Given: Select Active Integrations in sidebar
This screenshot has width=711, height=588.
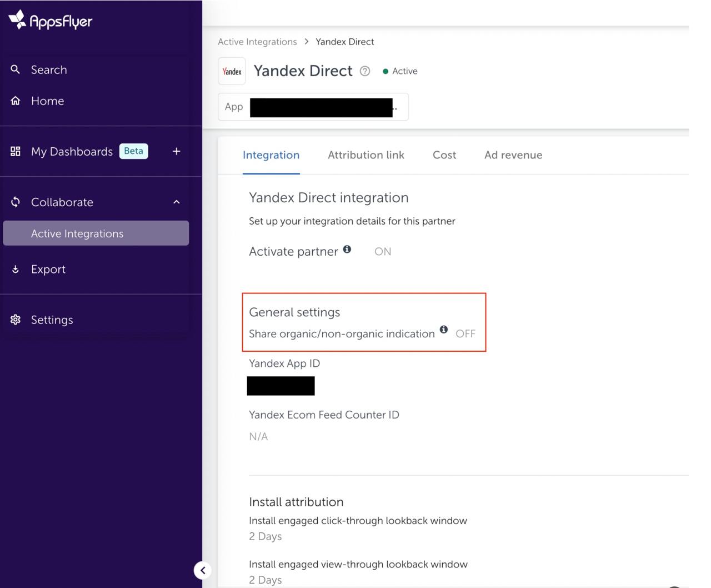Looking at the screenshot, I should click(x=96, y=233).
